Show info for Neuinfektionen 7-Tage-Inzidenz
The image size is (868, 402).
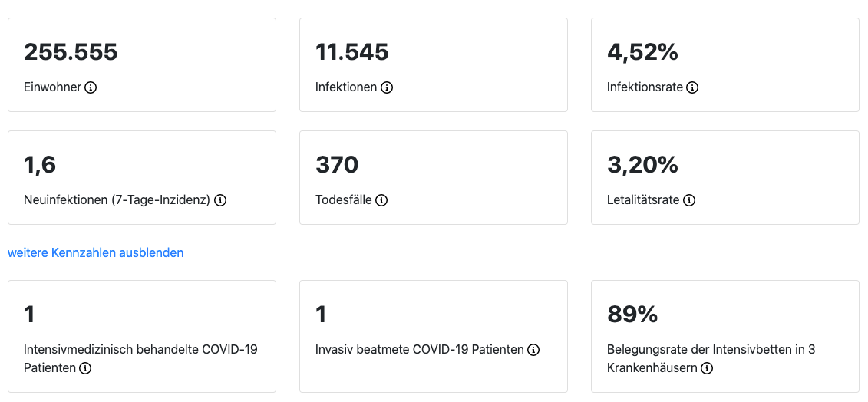point(220,200)
